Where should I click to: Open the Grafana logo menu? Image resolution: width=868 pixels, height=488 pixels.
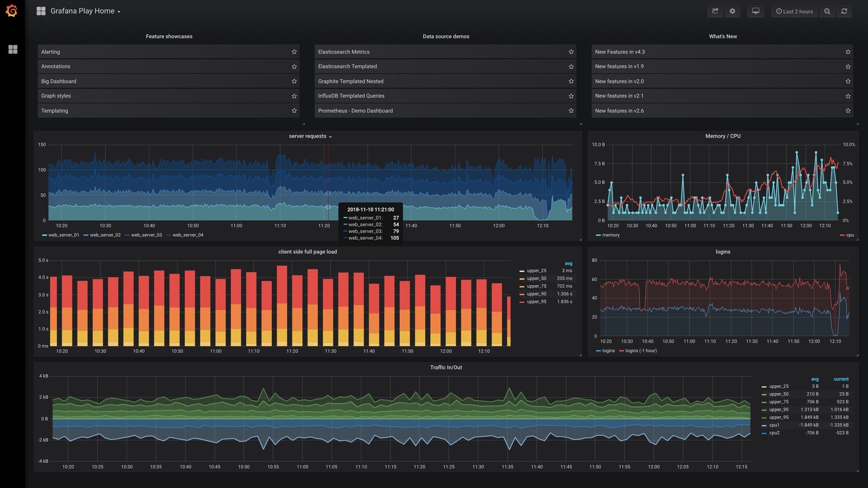[x=11, y=11]
